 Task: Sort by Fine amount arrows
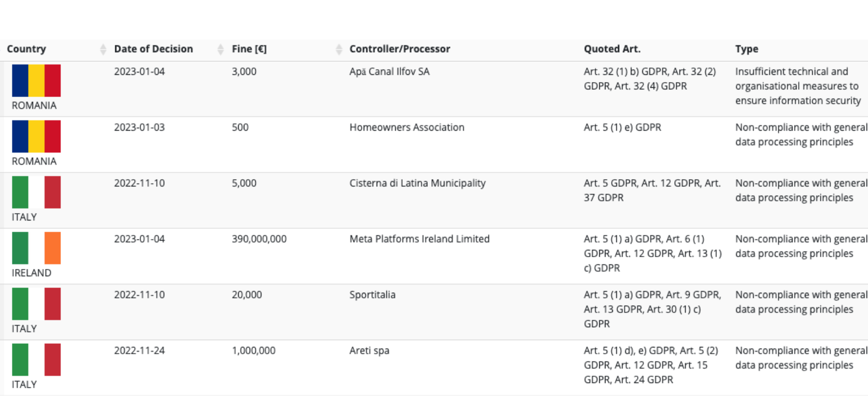click(339, 49)
